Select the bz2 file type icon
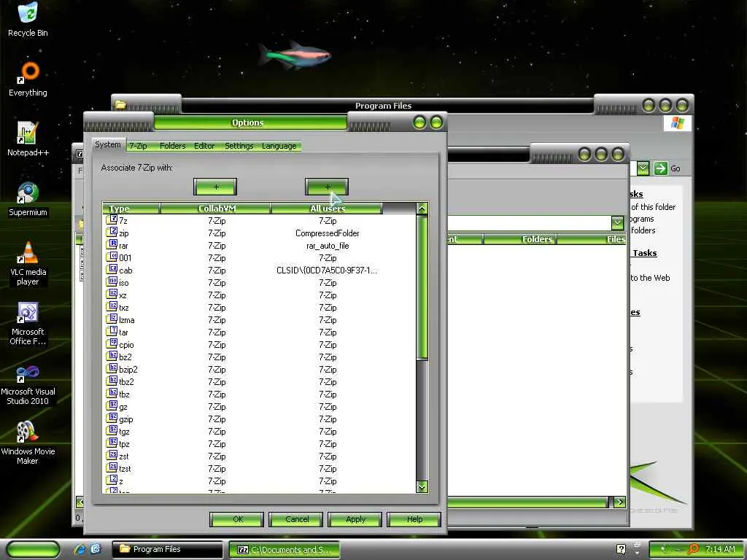 (x=112, y=356)
